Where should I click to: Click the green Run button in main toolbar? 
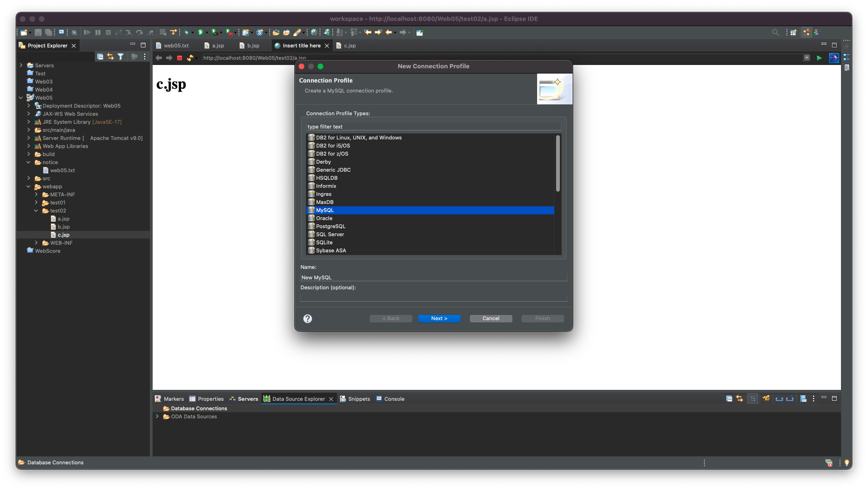coord(201,32)
